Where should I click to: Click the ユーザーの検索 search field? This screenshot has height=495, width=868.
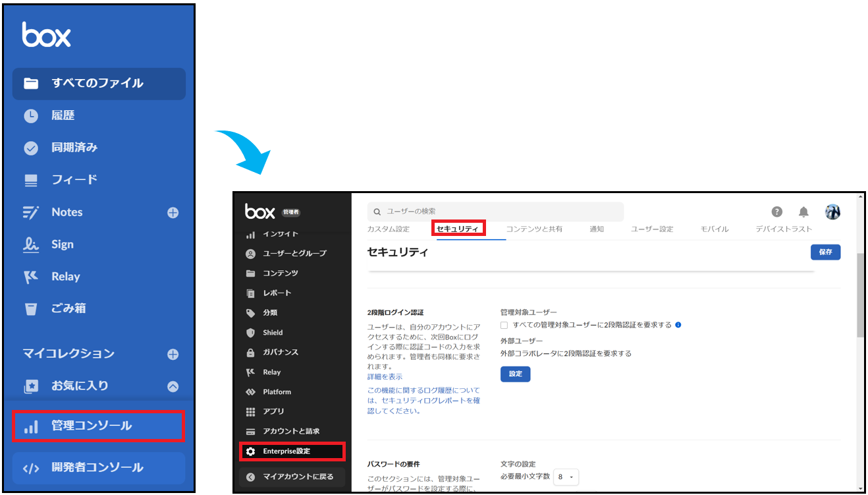495,212
